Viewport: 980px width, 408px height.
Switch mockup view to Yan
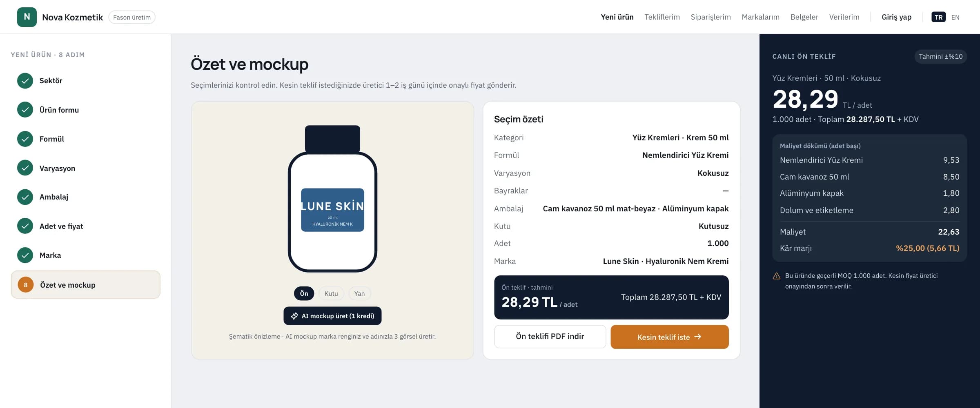[x=359, y=294]
